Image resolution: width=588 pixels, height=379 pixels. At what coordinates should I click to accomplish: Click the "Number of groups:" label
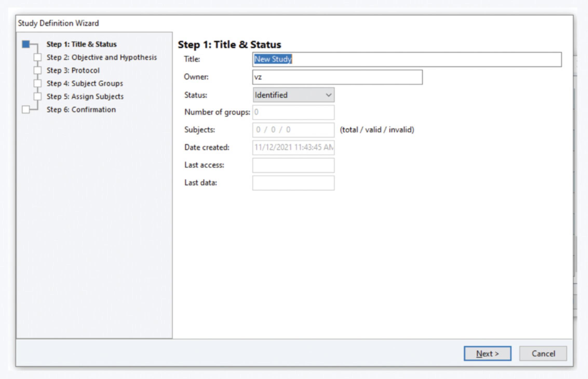point(217,112)
